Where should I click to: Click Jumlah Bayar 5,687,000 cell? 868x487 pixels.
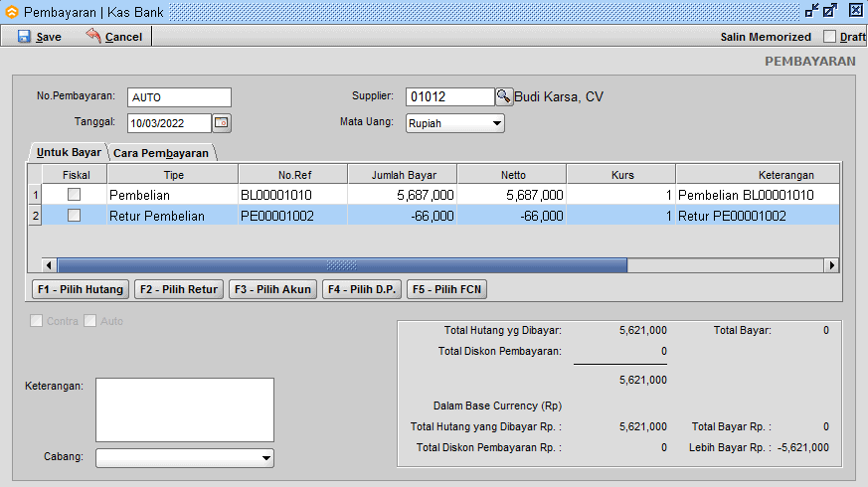click(403, 195)
